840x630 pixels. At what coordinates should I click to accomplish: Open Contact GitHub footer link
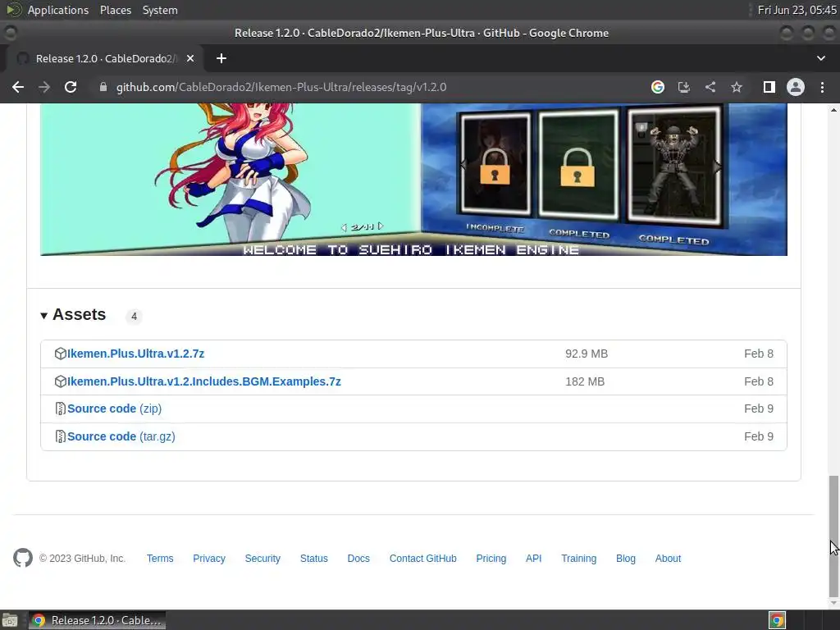[x=423, y=558]
